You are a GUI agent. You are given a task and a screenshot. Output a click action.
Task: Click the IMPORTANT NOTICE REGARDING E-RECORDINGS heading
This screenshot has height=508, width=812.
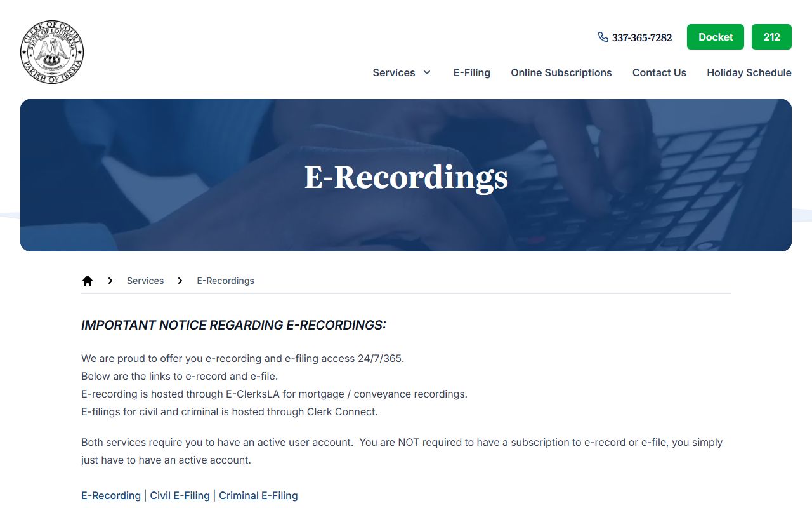point(233,325)
